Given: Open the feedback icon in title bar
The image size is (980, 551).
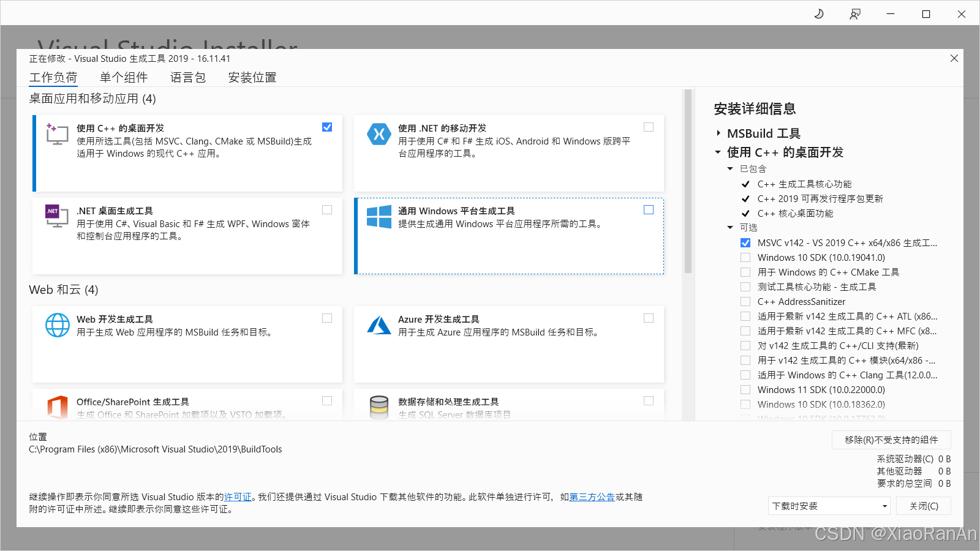Looking at the screenshot, I should coord(855,13).
